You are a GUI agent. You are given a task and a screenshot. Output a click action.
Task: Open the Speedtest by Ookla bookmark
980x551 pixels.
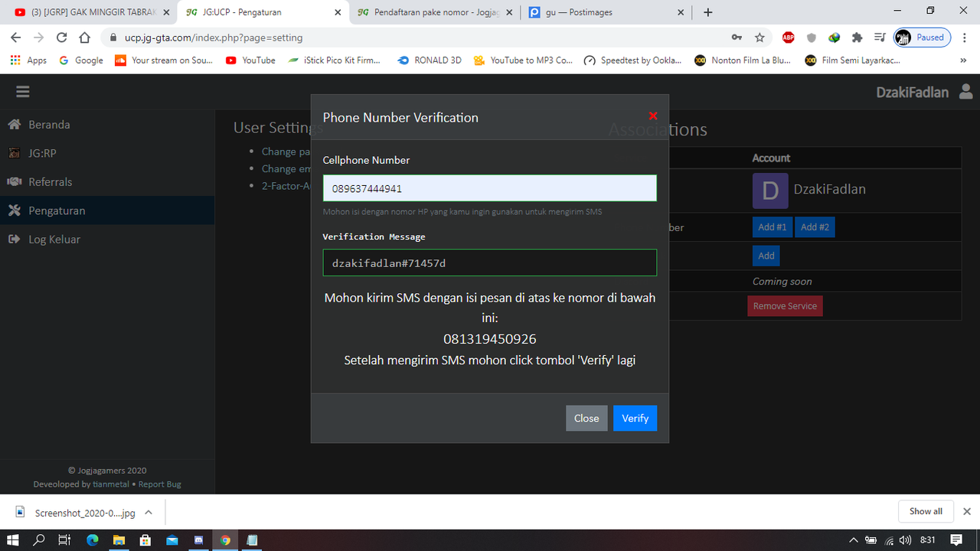click(632, 60)
